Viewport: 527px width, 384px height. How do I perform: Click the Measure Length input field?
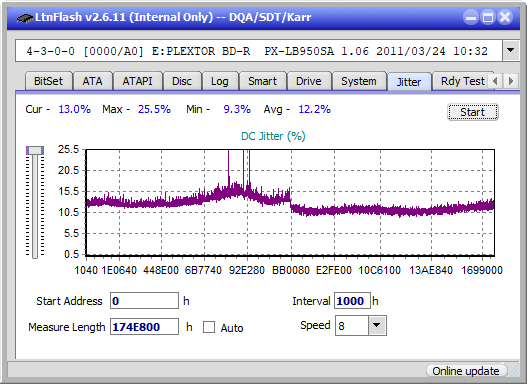click(144, 327)
